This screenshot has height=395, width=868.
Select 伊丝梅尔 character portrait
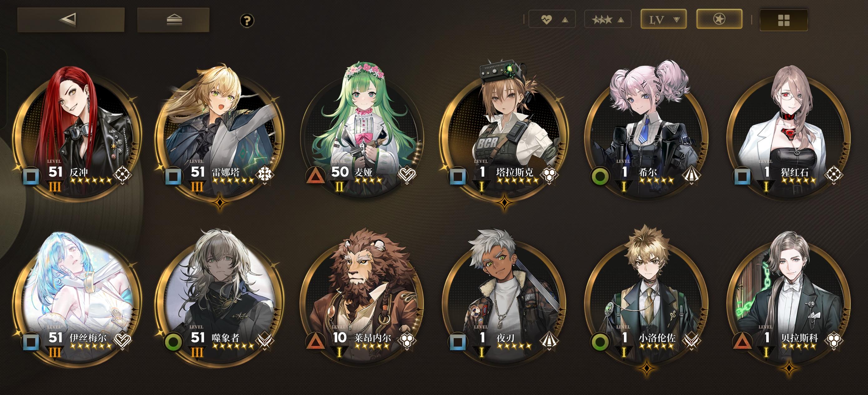click(x=77, y=297)
